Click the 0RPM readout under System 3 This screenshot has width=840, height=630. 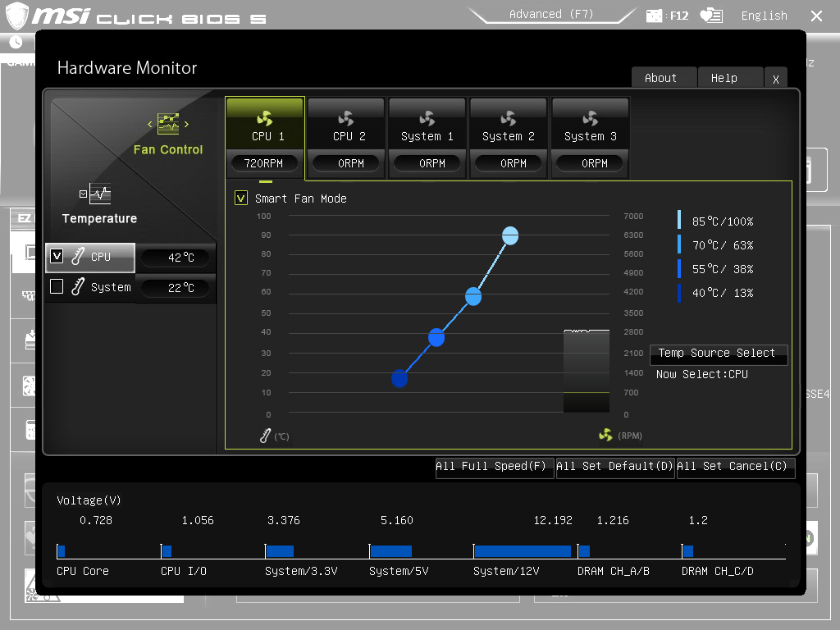click(x=590, y=163)
